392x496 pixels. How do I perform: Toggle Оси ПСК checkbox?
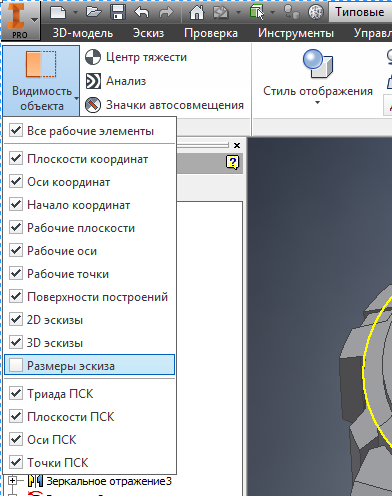point(16,439)
